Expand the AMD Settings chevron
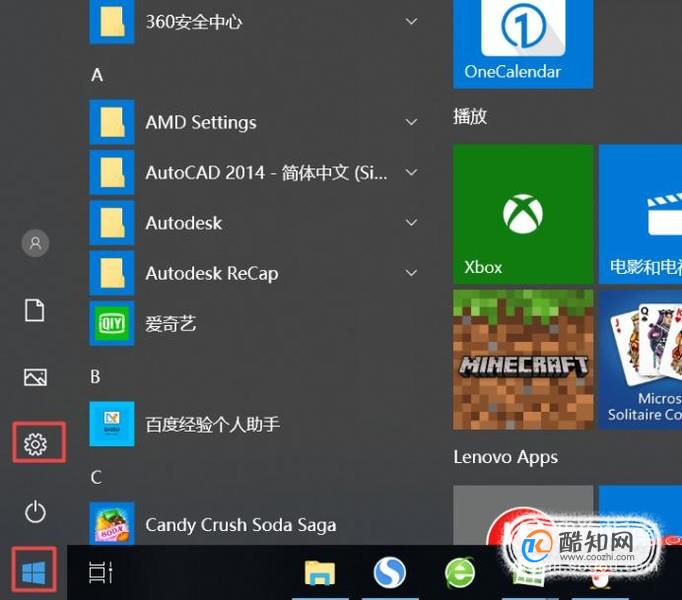The image size is (682, 600). (x=411, y=122)
